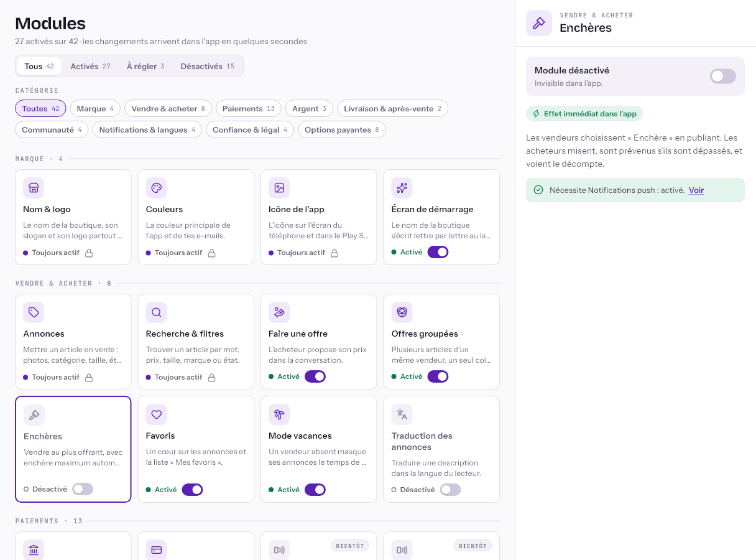Screen dimensions: 756x560
Task: Click the credit card icon in Paiements section
Action: click(157, 550)
